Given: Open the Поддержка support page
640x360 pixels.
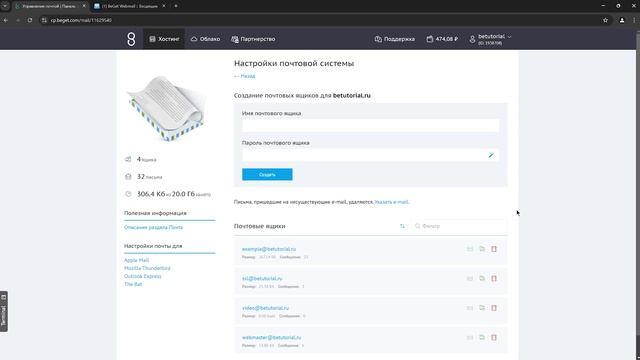Looking at the screenshot, I should click(395, 39).
